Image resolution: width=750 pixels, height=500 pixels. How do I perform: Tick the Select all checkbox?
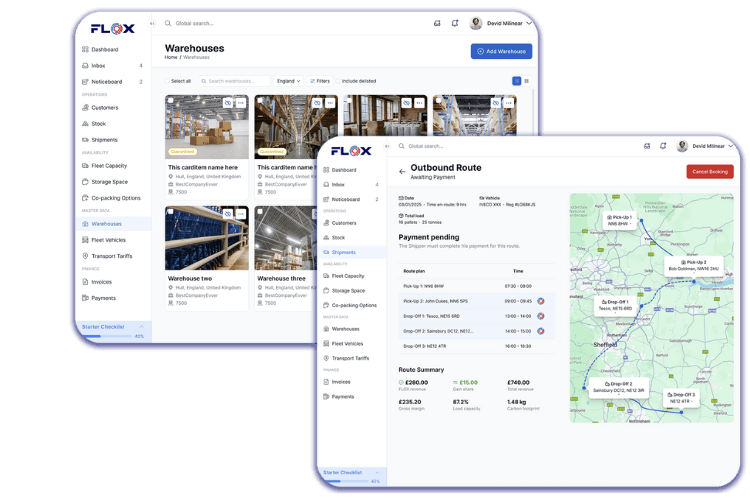[x=167, y=81]
